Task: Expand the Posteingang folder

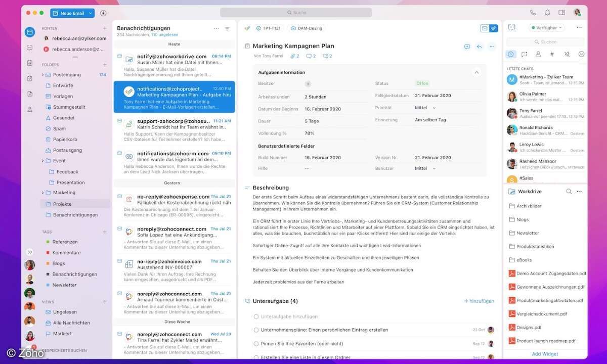Action: 42,75
